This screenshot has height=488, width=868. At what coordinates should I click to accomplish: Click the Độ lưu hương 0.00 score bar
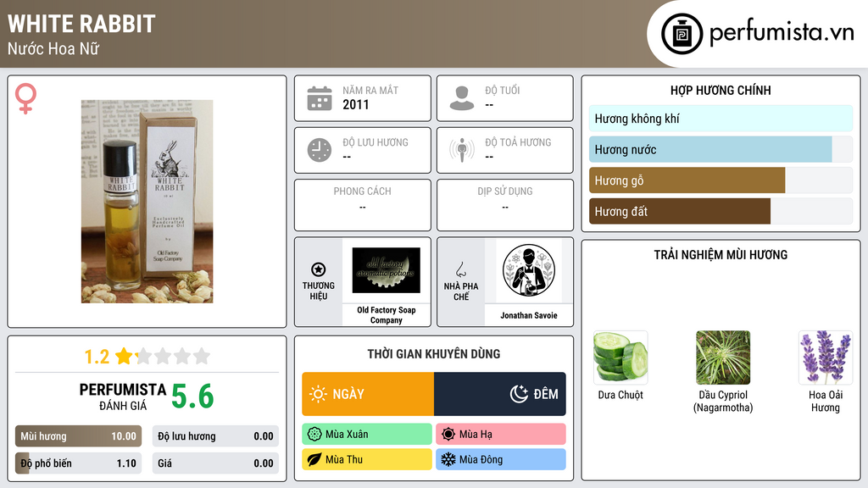215,436
